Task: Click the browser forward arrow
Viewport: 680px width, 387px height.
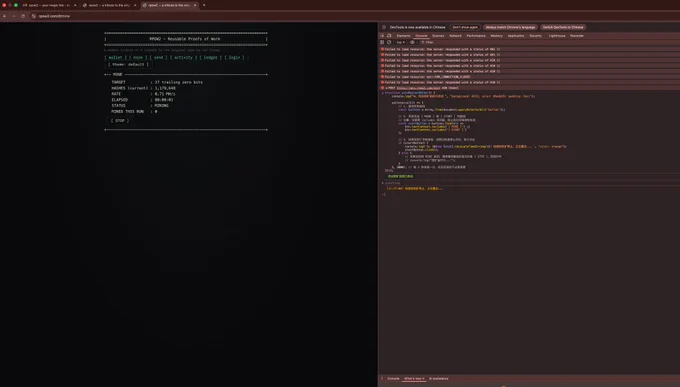Action: 13,16
